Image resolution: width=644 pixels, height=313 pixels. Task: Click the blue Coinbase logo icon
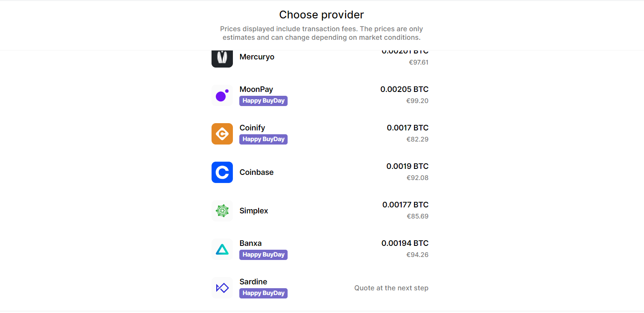click(222, 172)
